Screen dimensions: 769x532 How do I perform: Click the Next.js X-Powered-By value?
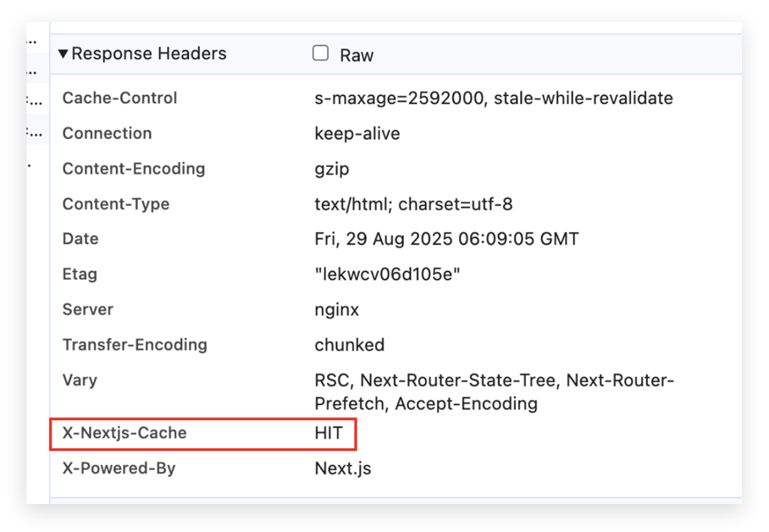[343, 468]
